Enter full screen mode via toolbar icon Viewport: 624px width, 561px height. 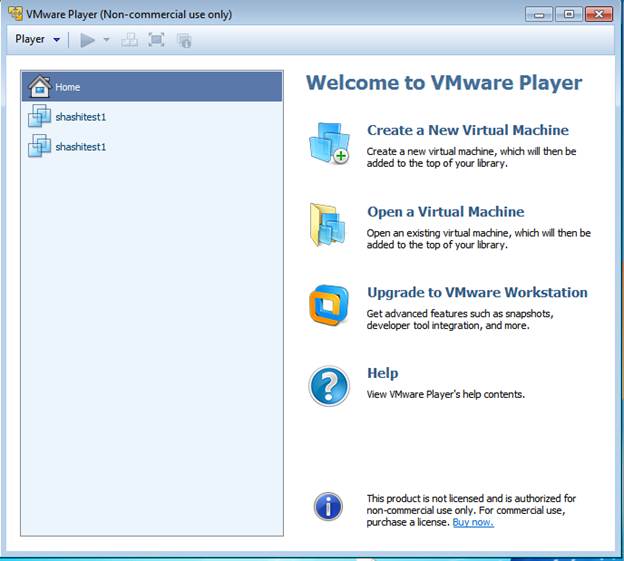[156, 40]
